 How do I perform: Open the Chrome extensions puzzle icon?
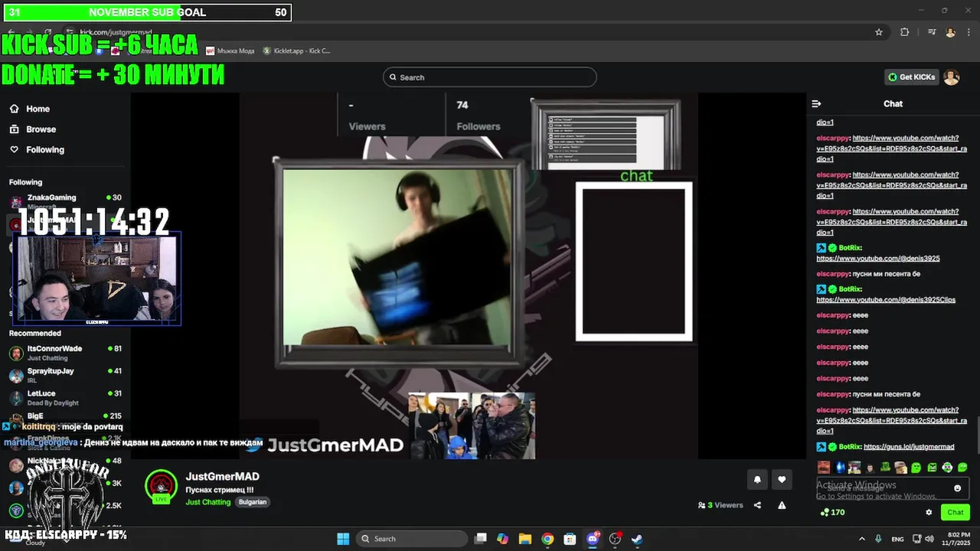(905, 32)
